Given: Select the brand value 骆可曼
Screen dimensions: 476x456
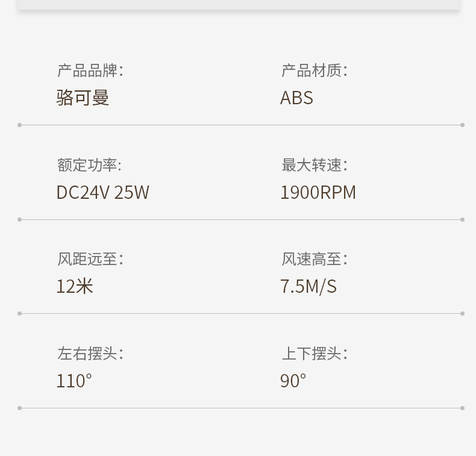Looking at the screenshot, I should [x=83, y=98].
